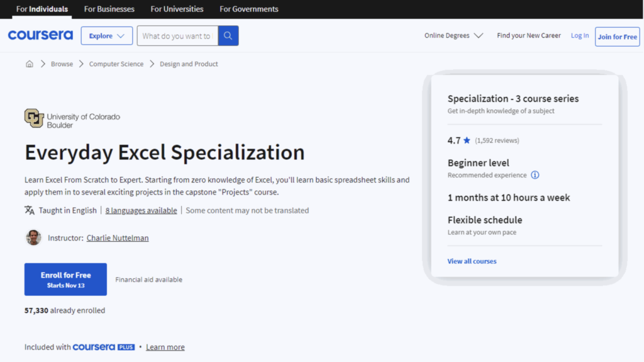Click the search input field

tap(177, 36)
